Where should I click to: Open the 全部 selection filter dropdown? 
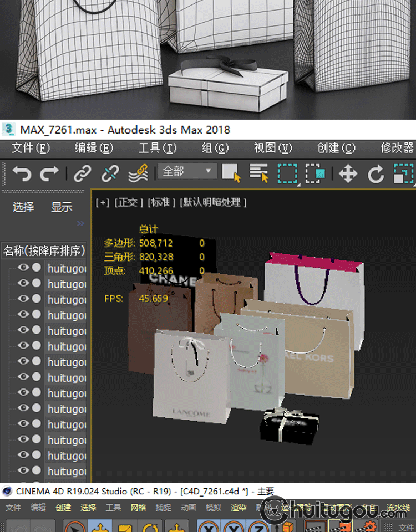pos(187,171)
